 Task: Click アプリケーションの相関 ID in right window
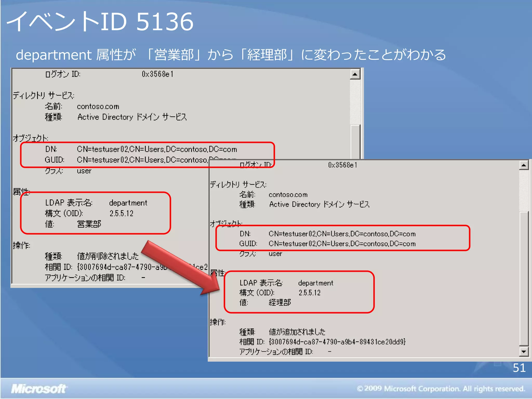click(285, 351)
